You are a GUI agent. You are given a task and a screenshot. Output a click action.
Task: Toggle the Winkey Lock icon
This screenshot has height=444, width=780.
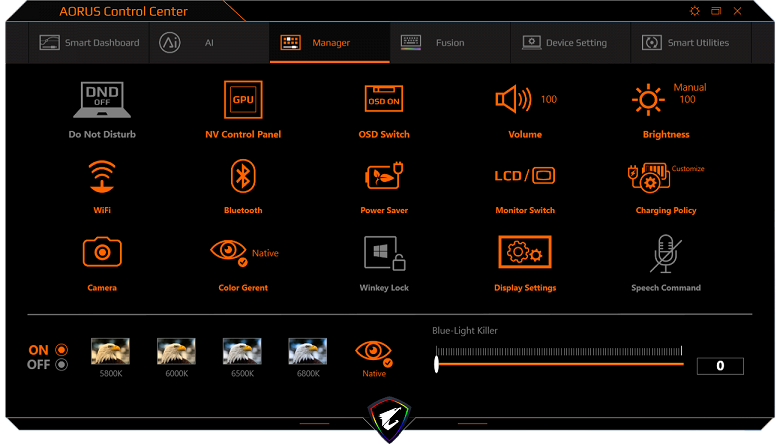point(385,253)
